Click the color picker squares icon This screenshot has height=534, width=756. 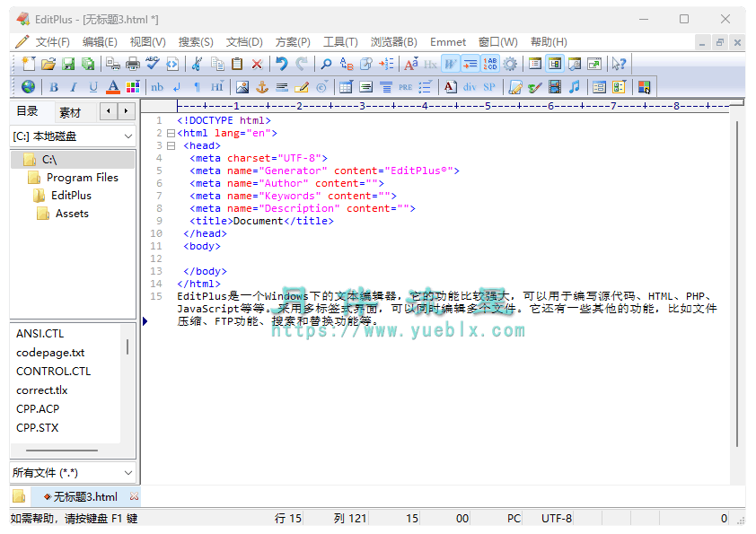point(644,87)
